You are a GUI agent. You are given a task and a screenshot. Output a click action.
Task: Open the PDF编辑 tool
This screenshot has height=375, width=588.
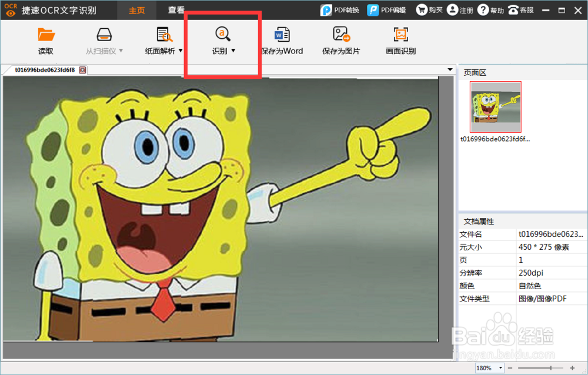tap(387, 10)
